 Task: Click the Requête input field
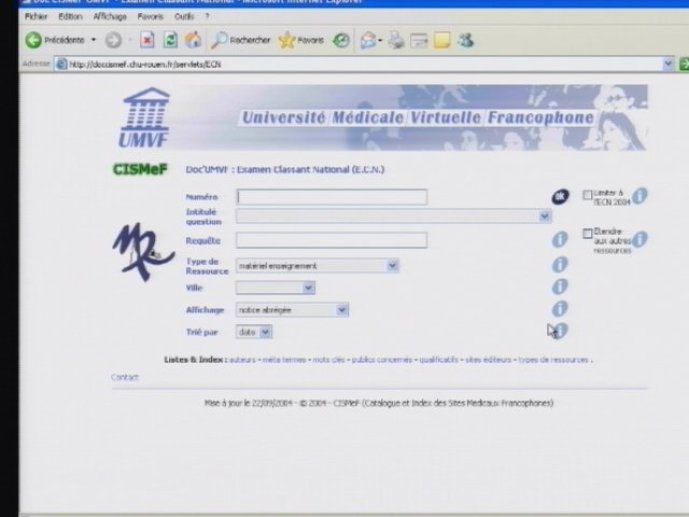click(x=332, y=240)
